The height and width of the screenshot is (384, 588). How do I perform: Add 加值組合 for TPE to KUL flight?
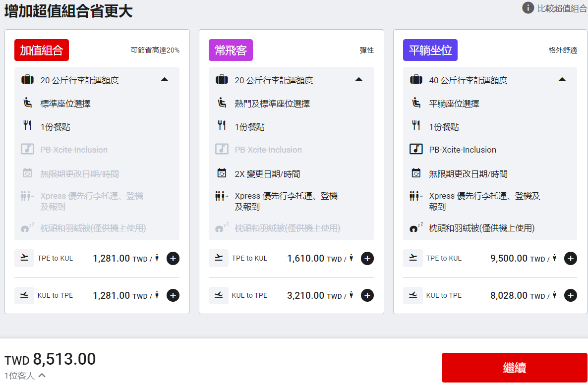(173, 259)
